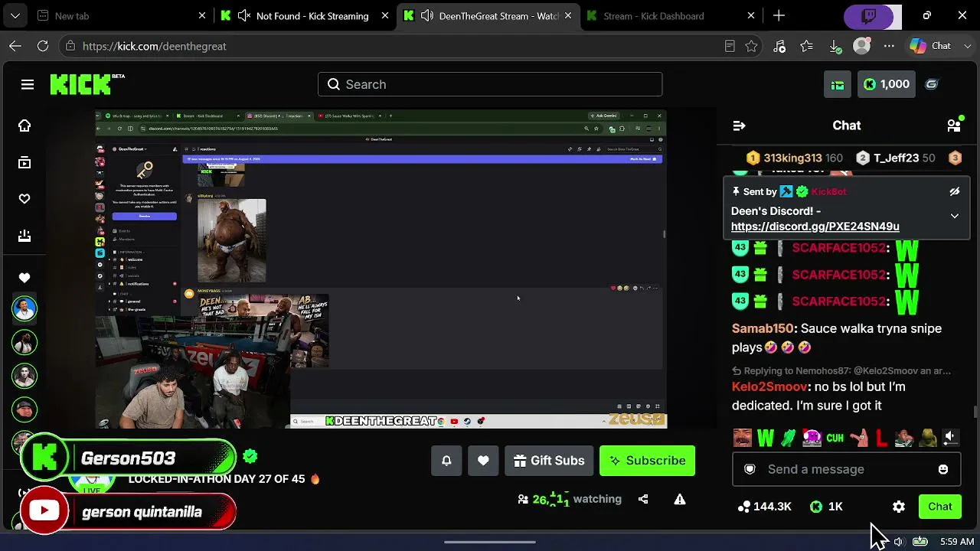The image size is (980, 551).
Task: Open browser Downloads
Action: [835, 46]
